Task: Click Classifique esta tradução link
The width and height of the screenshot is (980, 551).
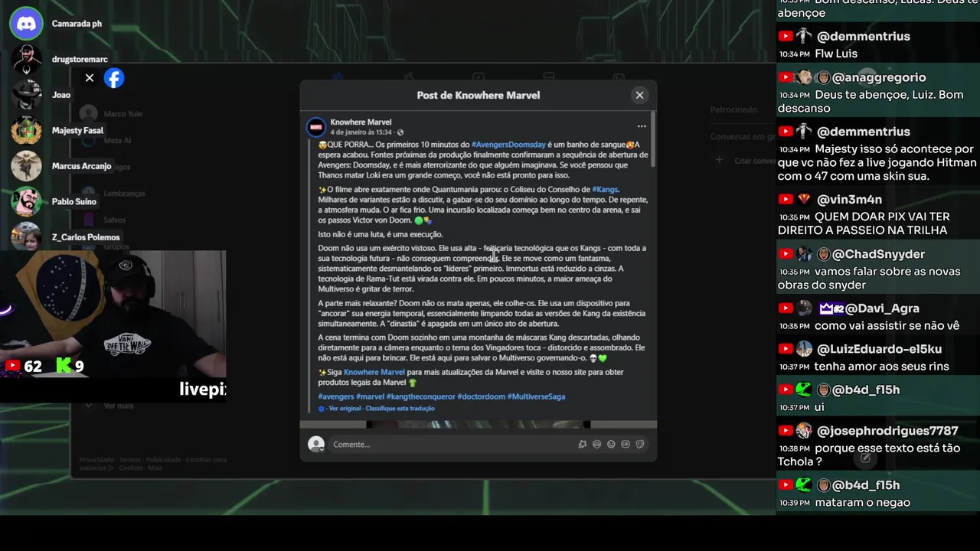Action: click(x=400, y=409)
